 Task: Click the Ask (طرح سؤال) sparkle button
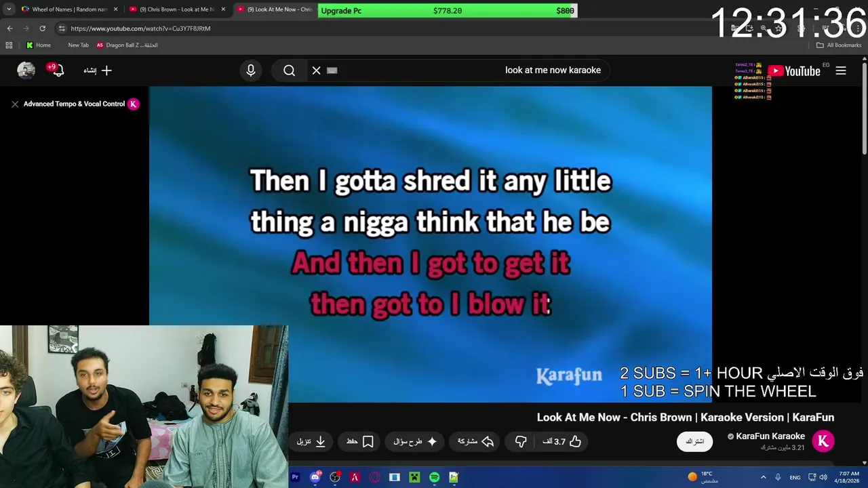pyautogui.click(x=415, y=442)
